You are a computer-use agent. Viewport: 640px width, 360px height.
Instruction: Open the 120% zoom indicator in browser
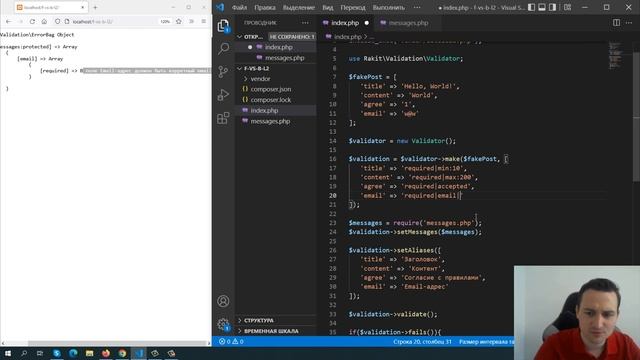click(x=165, y=21)
